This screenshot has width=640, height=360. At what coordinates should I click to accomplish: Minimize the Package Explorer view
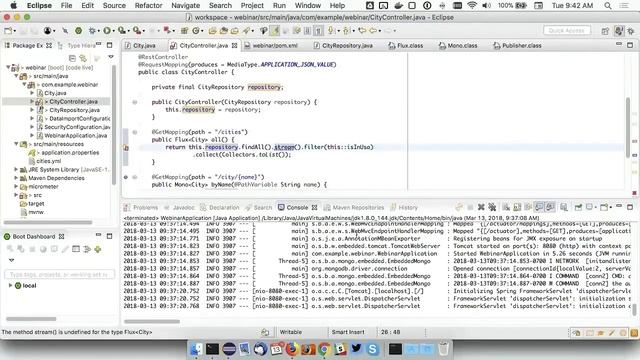pyautogui.click(x=98, y=44)
